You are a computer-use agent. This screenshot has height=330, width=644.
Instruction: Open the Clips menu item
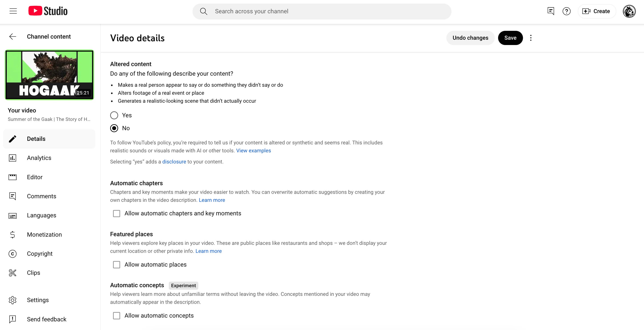(49, 273)
